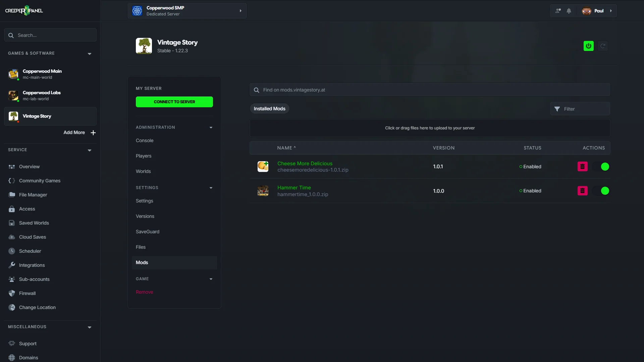
Task: Click the plus icon next to Add More
Action: click(93, 133)
